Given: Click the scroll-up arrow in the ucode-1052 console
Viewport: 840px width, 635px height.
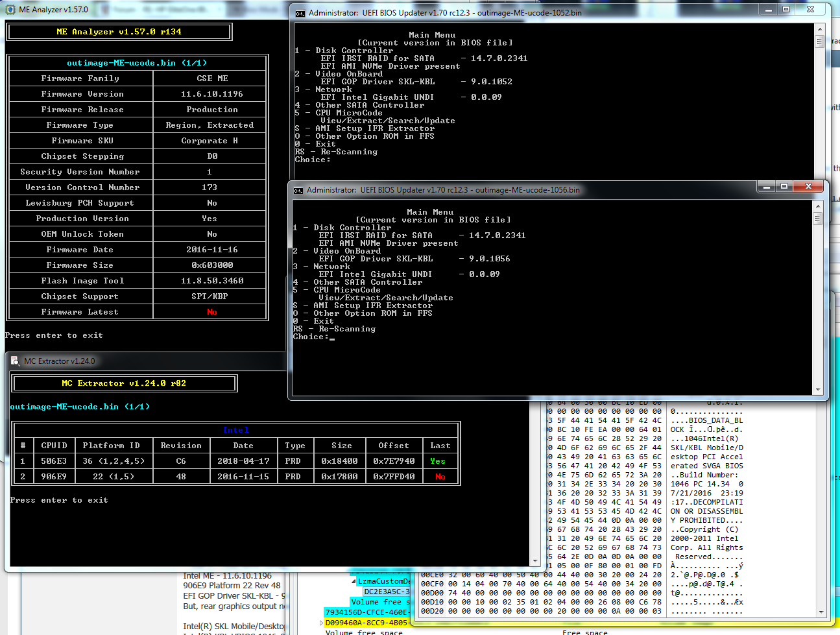Looking at the screenshot, I should point(820,29).
